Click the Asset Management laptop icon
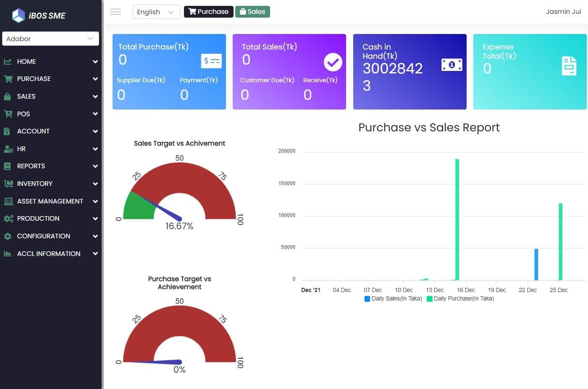The image size is (588, 389). [8, 201]
